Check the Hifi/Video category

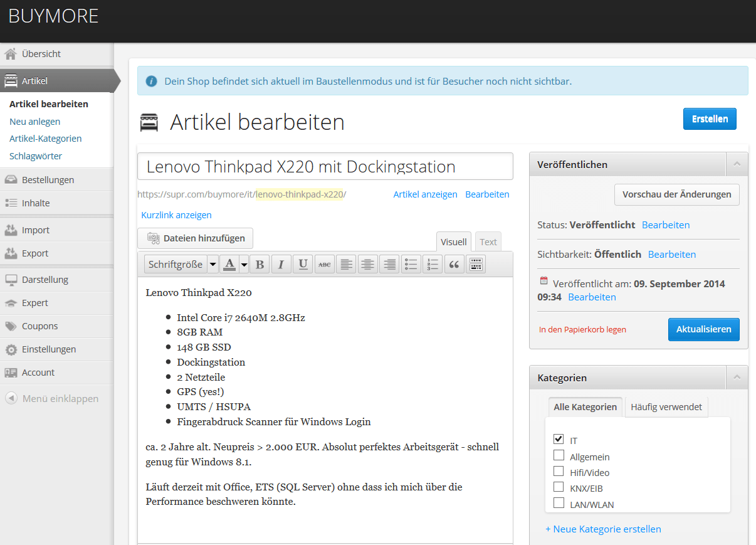point(559,471)
